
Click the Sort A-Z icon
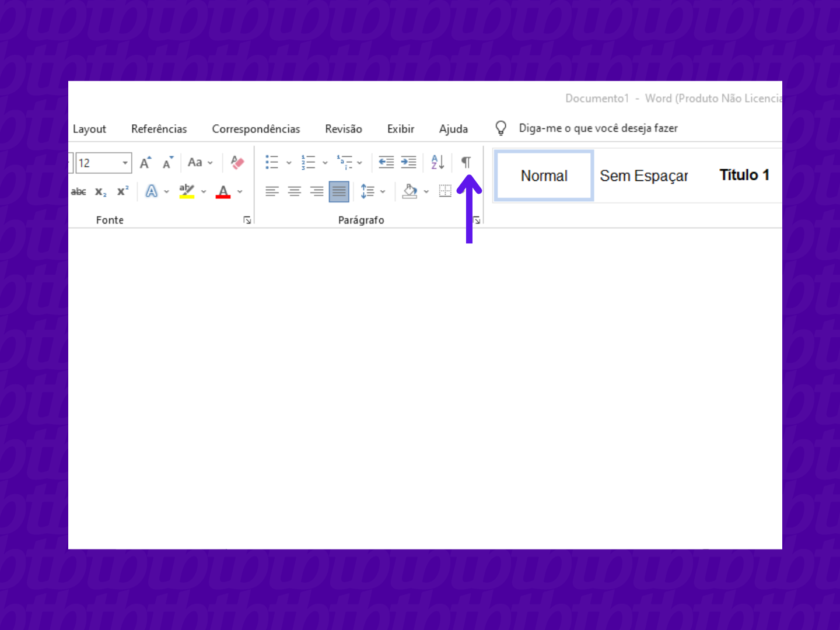point(437,162)
